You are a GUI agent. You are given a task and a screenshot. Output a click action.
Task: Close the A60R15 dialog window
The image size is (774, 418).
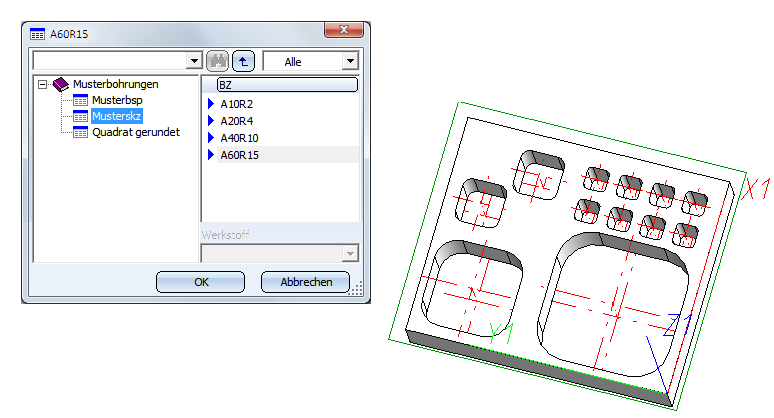344,30
